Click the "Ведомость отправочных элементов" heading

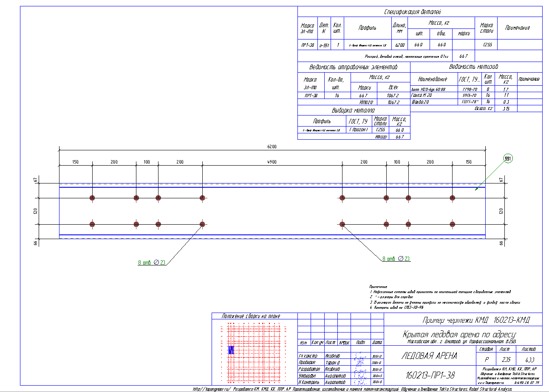point(353,67)
